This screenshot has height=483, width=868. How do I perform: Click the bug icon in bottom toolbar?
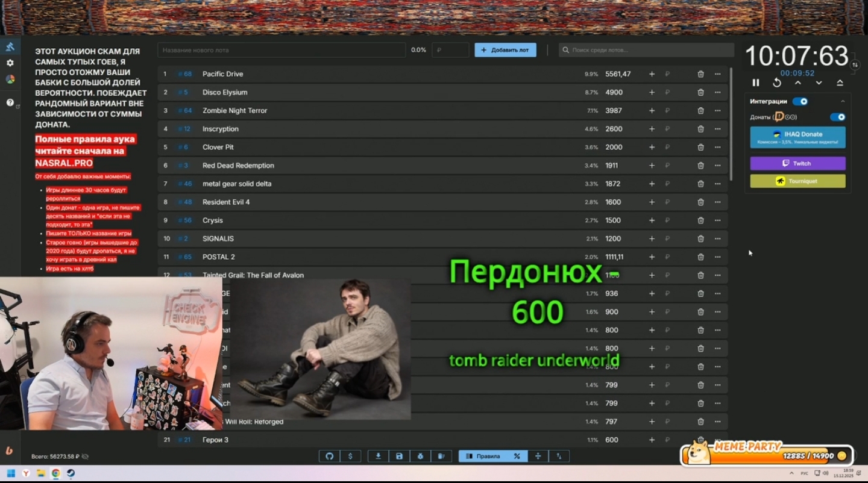click(x=420, y=456)
